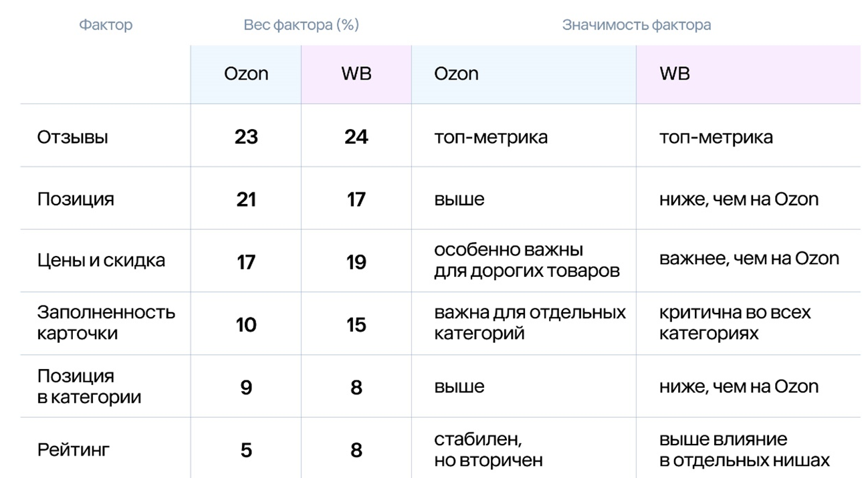Click the WB value 24 for Отзывы
This screenshot has width=868, height=478.
[356, 136]
